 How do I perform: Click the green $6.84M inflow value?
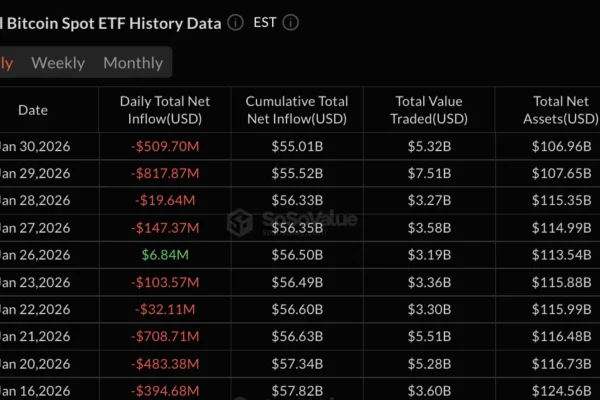click(x=165, y=252)
